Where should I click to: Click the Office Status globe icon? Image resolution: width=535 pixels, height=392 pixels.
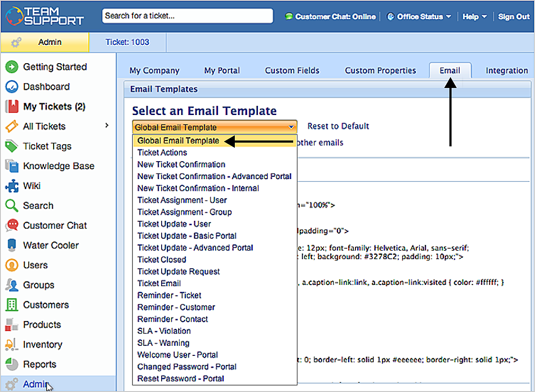click(x=391, y=17)
